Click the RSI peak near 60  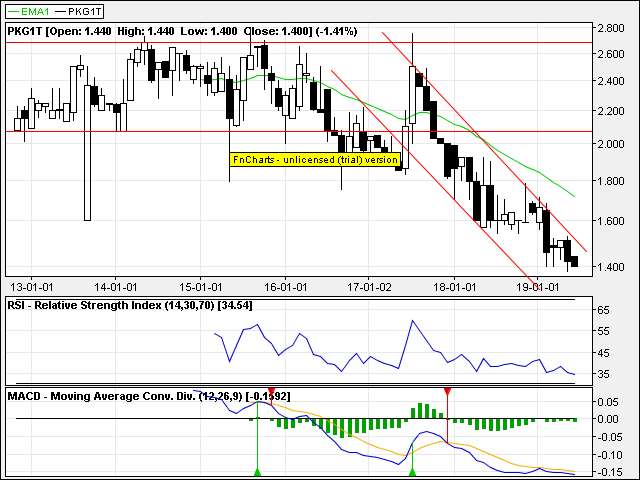point(412,321)
